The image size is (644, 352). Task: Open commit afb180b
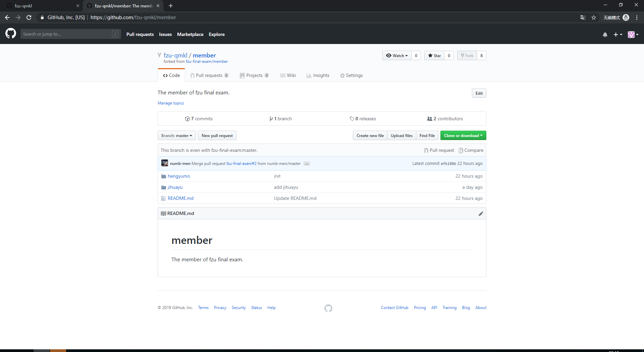pyautogui.click(x=448, y=164)
